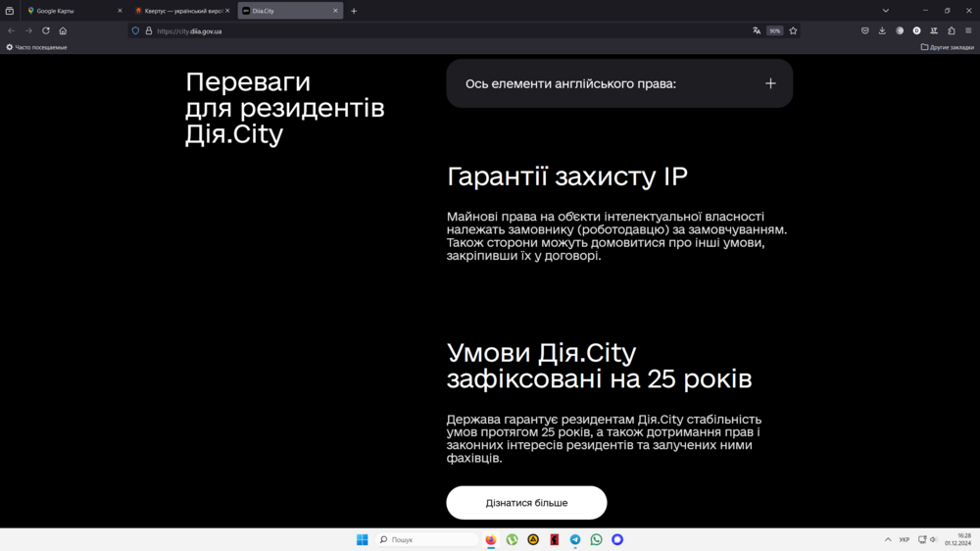Open the tracking protection shield icon
Screen dimensions: 980x551
pos(135,30)
